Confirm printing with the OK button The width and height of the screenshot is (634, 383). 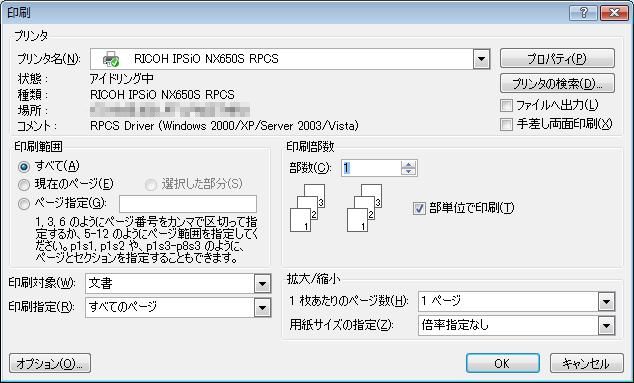pyautogui.click(x=503, y=363)
